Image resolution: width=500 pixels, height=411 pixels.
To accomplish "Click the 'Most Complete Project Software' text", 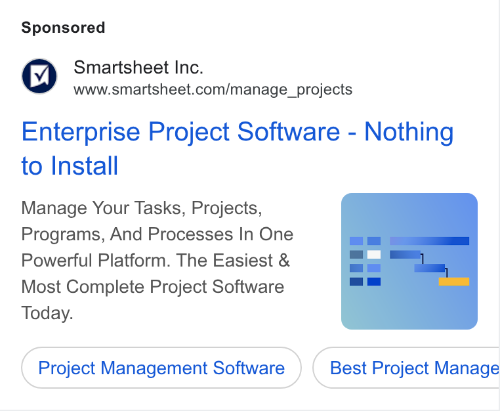I will 153,287.
